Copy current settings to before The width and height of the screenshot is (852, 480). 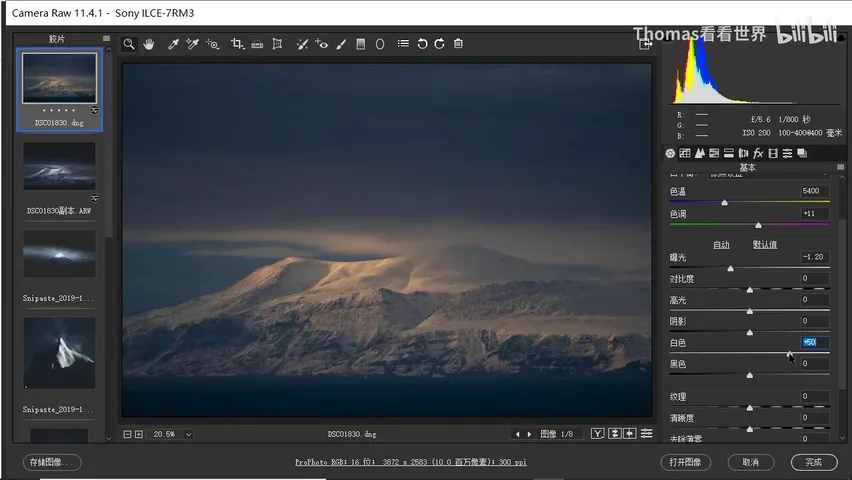(x=630, y=433)
